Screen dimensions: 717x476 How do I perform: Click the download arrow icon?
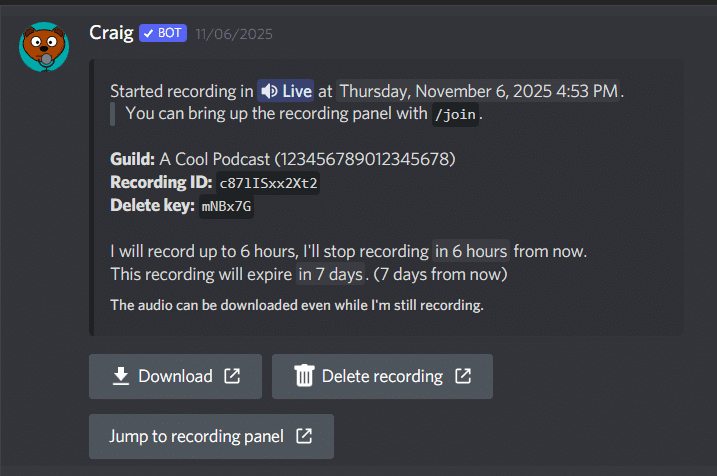pyautogui.click(x=121, y=376)
